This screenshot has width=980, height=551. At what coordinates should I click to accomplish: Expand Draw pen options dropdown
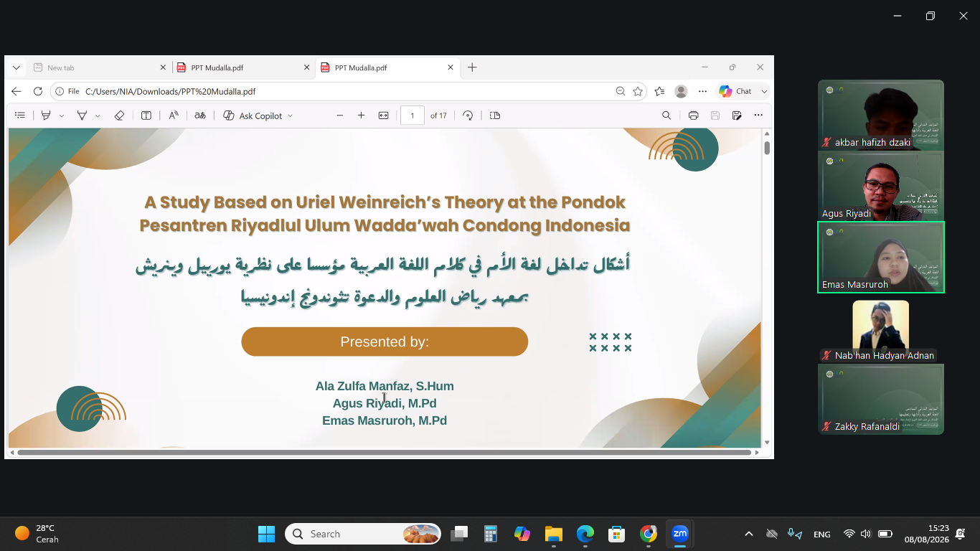98,116
